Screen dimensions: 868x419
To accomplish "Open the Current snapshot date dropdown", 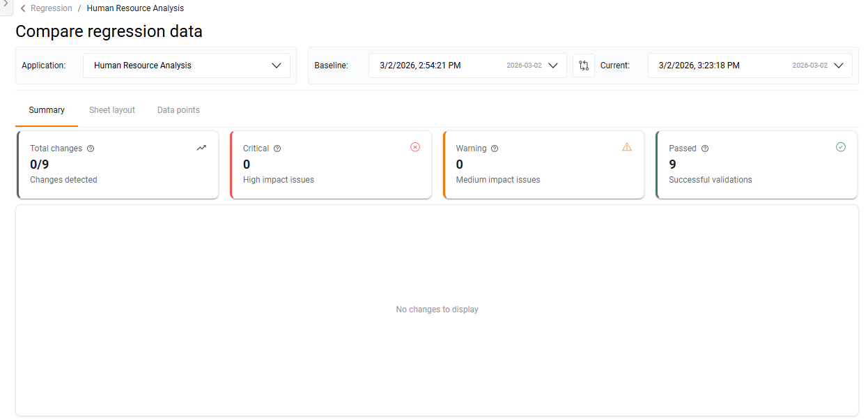I will [839, 65].
